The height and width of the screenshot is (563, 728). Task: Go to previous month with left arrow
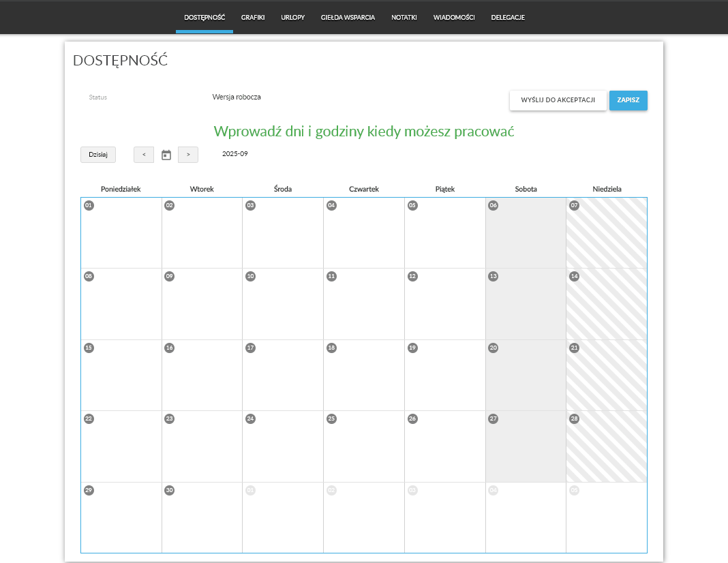point(144,155)
